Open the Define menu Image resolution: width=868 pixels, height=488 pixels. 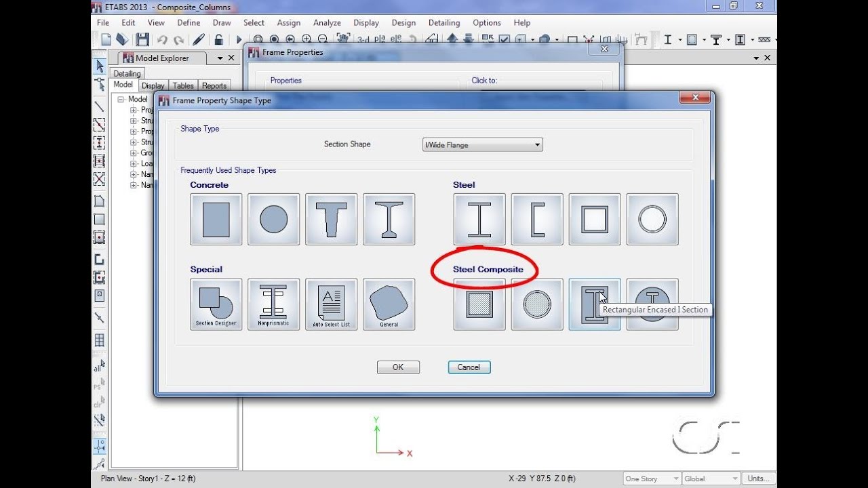[x=189, y=22]
